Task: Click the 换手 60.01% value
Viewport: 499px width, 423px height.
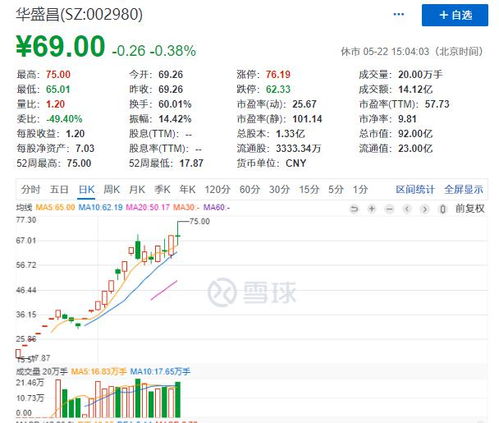Action: click(x=175, y=104)
